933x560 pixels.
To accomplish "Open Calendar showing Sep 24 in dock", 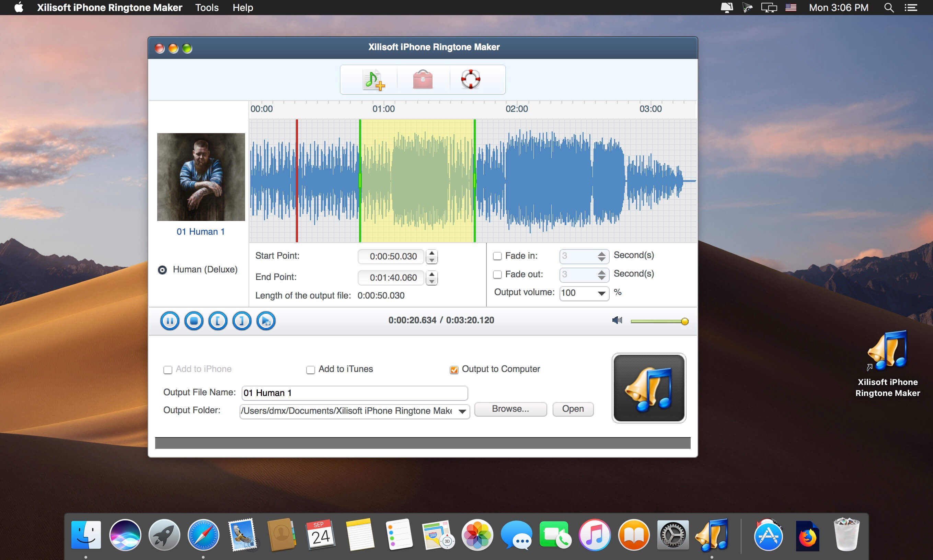I will [x=320, y=535].
